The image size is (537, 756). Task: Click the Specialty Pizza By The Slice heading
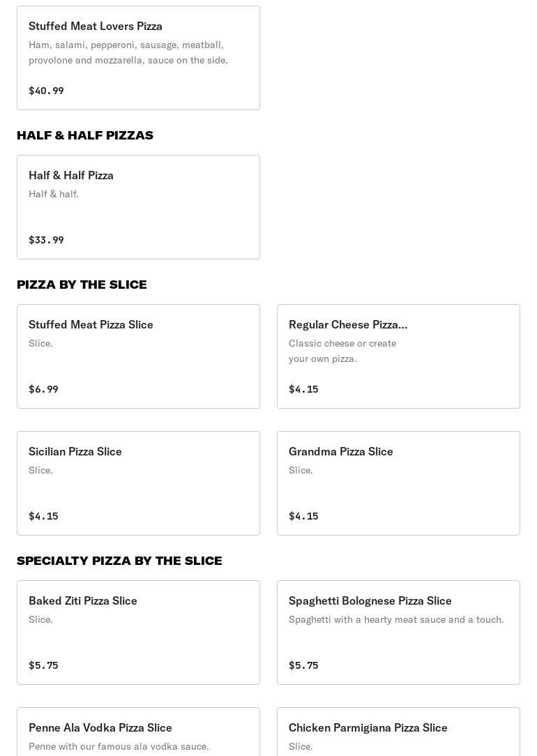pos(119,561)
